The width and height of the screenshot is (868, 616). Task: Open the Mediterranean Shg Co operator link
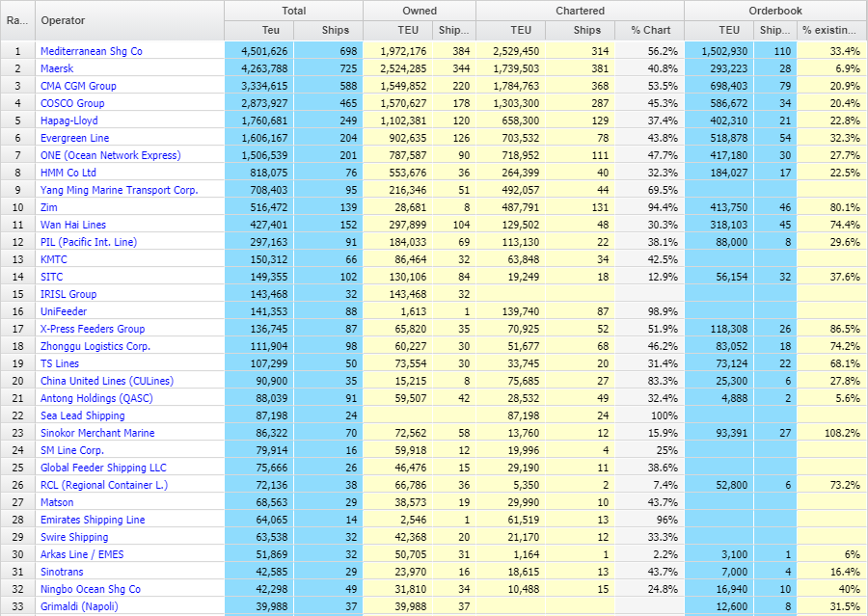[91, 51]
